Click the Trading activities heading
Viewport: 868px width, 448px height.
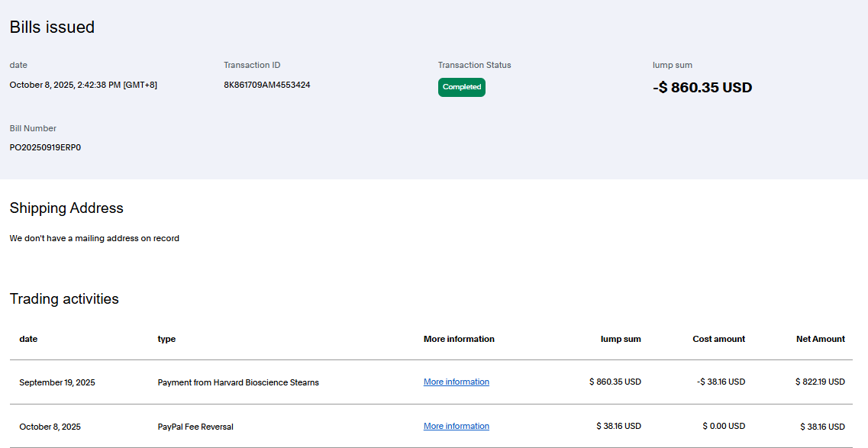click(x=64, y=299)
